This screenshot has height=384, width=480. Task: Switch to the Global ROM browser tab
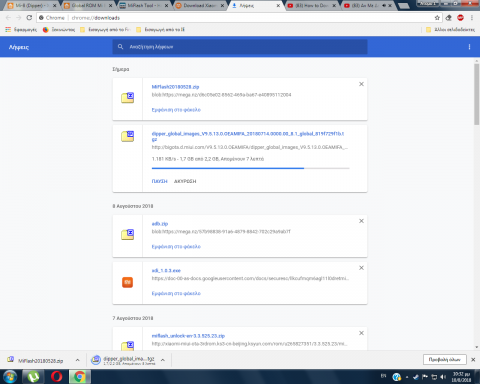pos(88,5)
